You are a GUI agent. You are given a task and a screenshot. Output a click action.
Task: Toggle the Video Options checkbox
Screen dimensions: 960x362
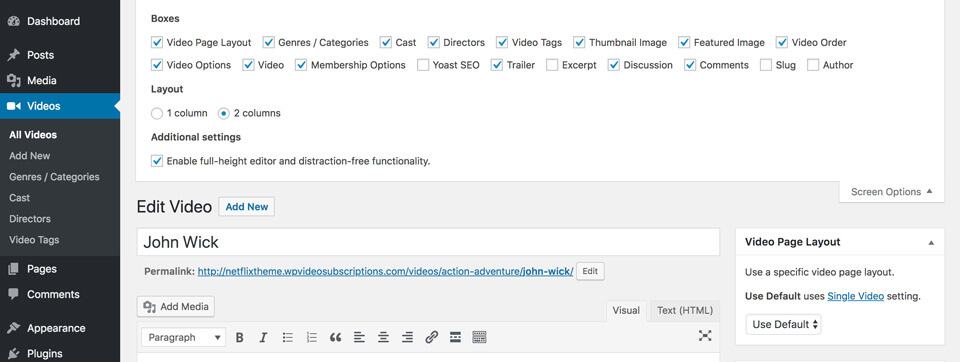[157, 65]
